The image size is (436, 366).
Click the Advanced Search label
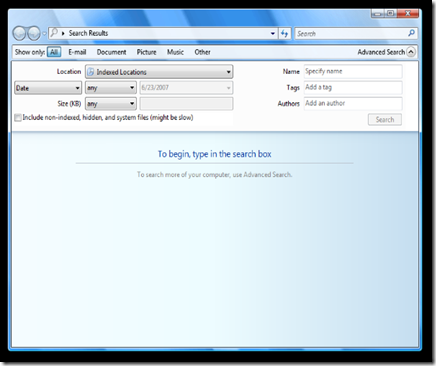381,52
